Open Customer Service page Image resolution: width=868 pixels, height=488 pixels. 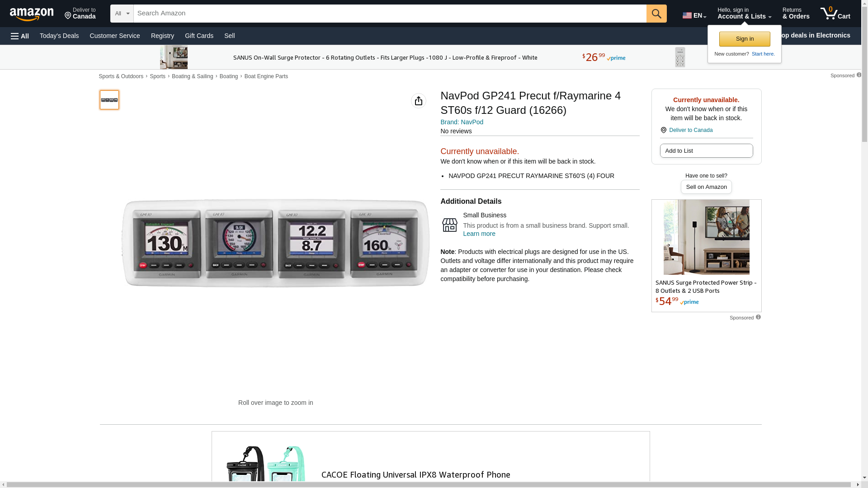(x=115, y=36)
